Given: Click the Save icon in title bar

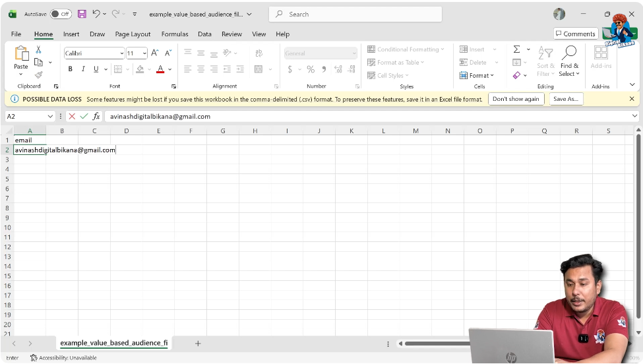Looking at the screenshot, I should pos(82,14).
